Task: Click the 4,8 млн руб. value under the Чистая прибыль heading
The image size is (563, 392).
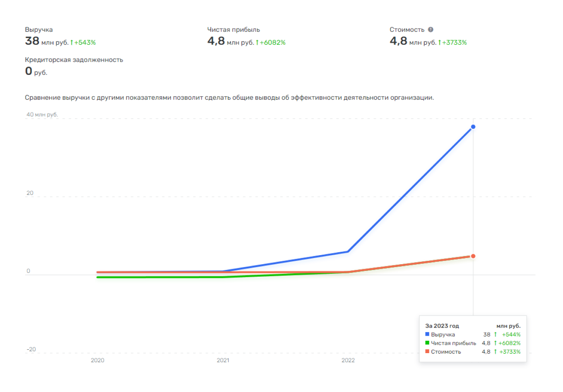Action: click(x=231, y=41)
